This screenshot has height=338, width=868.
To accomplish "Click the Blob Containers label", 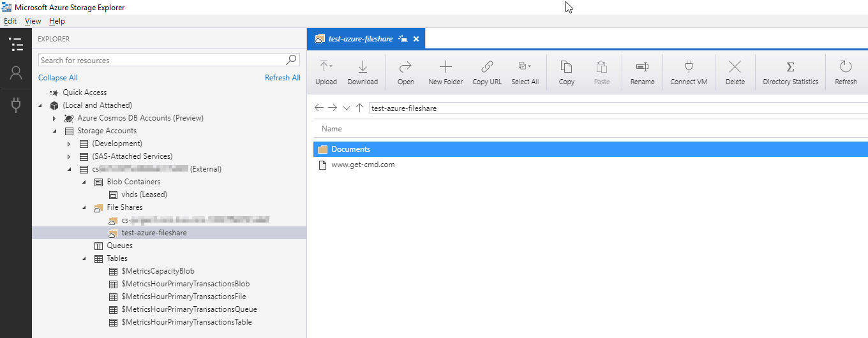I will [x=133, y=182].
